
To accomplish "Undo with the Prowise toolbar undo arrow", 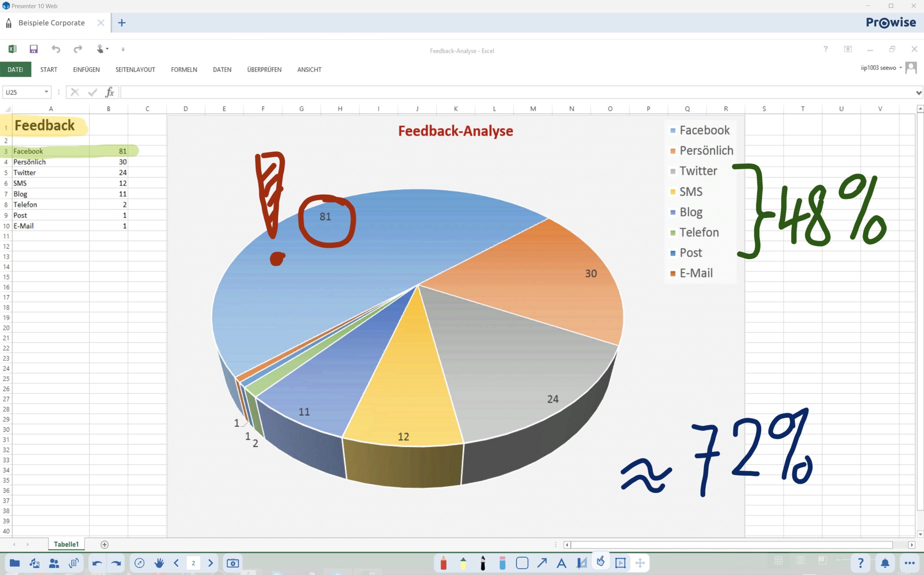I will 97,563.
